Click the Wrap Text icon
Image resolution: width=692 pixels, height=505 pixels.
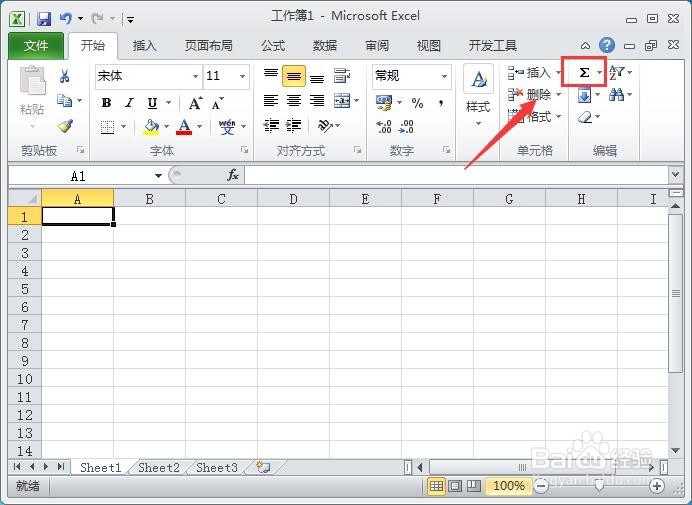click(x=342, y=75)
